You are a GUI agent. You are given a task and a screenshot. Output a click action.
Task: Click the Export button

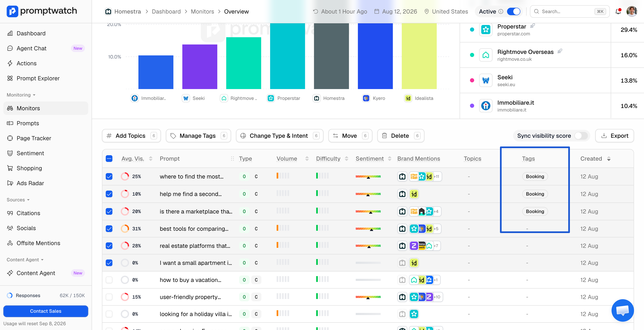click(614, 136)
